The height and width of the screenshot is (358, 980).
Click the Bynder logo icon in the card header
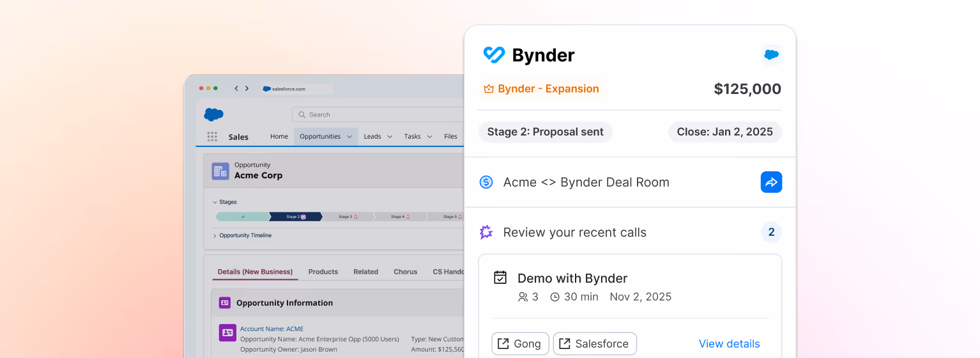(494, 55)
